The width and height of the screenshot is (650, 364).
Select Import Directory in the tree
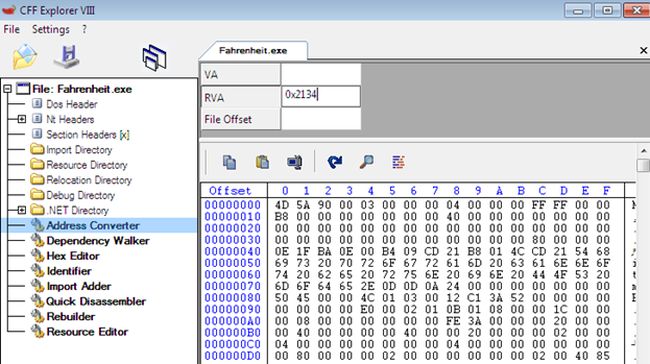click(79, 150)
